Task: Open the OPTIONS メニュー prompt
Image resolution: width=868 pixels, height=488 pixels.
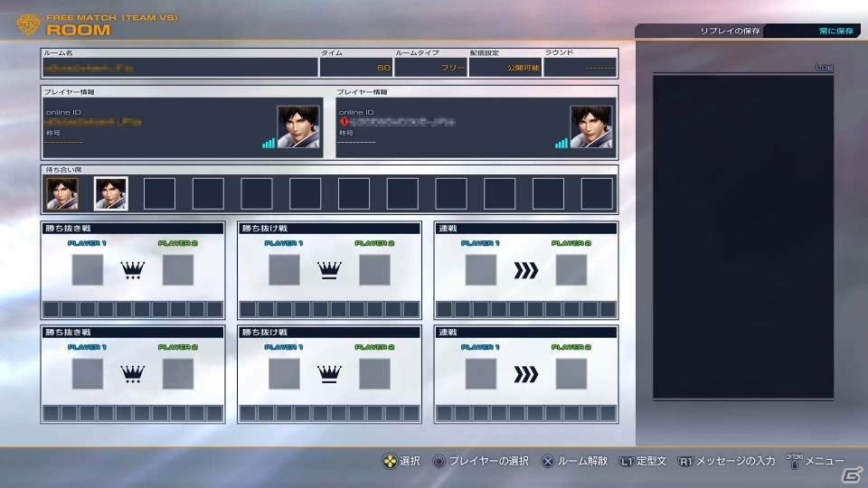Action: point(815,461)
